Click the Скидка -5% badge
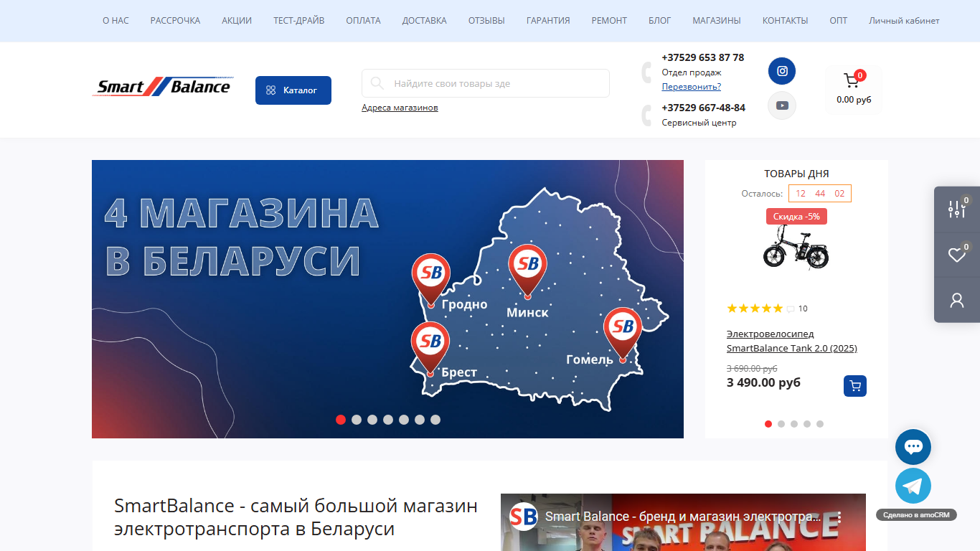The image size is (980, 551). point(796,216)
